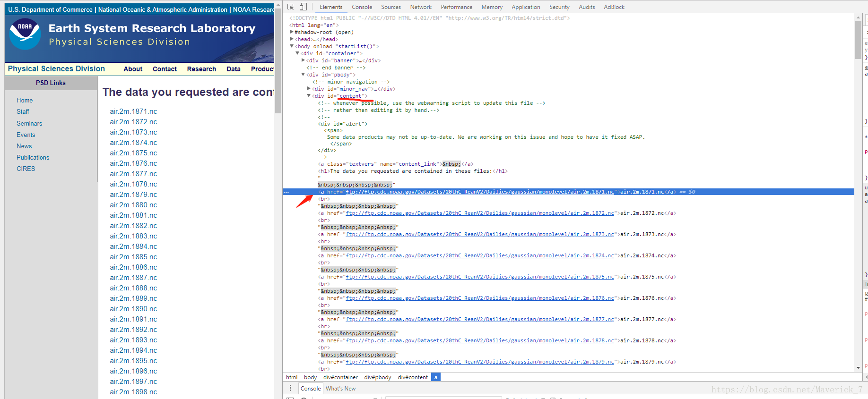Open the Research navigation menu item
Image resolution: width=868 pixels, height=399 pixels.
(201, 69)
